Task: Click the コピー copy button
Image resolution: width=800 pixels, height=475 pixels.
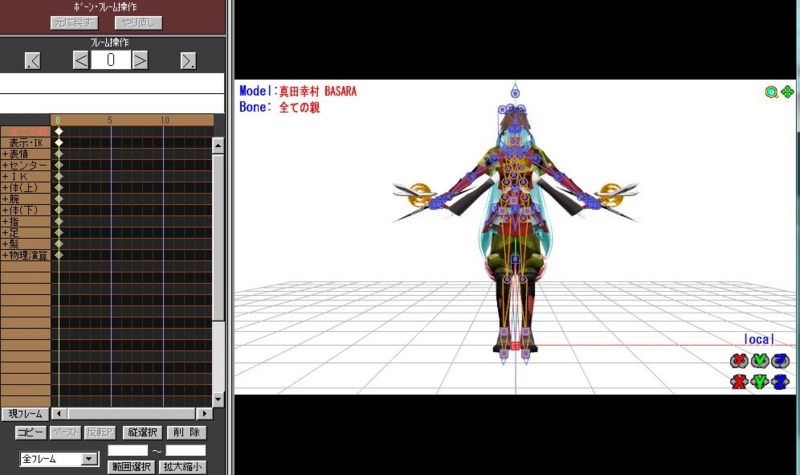Action: (31, 433)
